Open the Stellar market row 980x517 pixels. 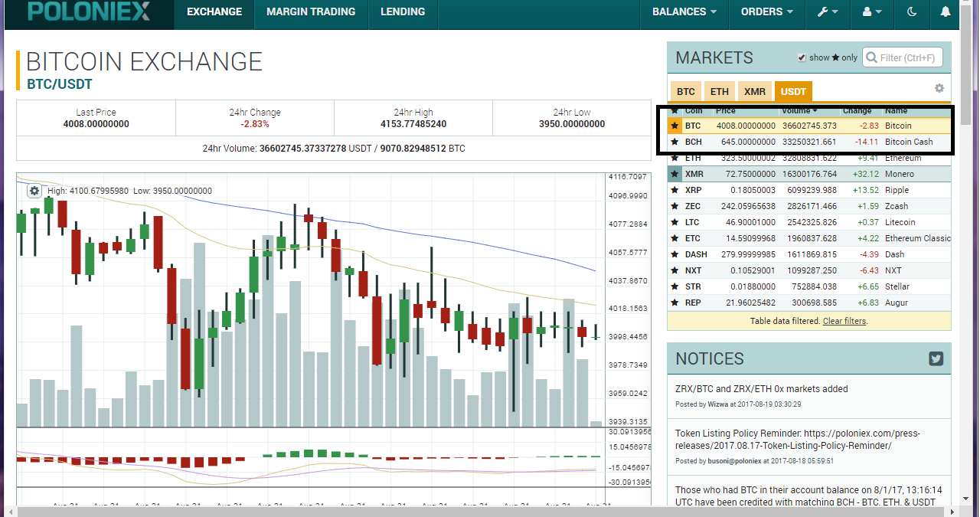[x=809, y=286]
